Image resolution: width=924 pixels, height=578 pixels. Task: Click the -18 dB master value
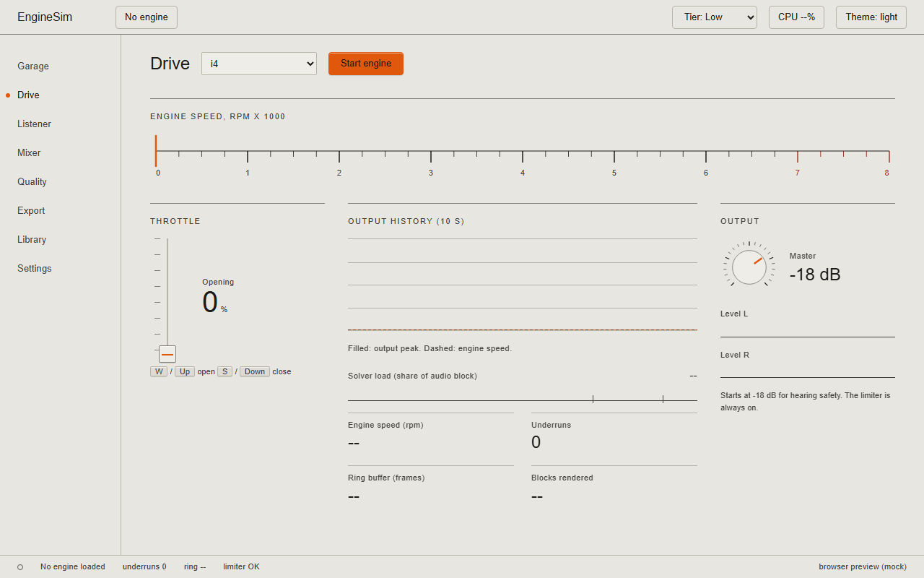coord(815,275)
